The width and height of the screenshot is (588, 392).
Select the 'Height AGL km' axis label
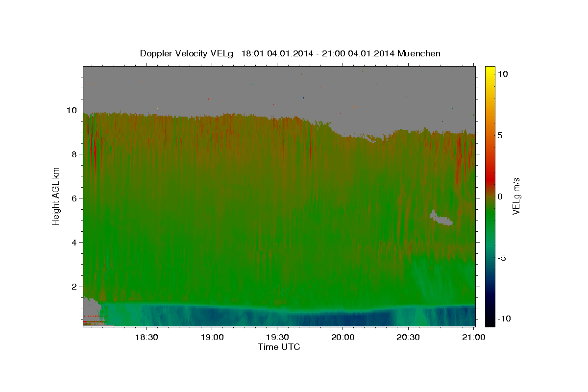(56, 196)
